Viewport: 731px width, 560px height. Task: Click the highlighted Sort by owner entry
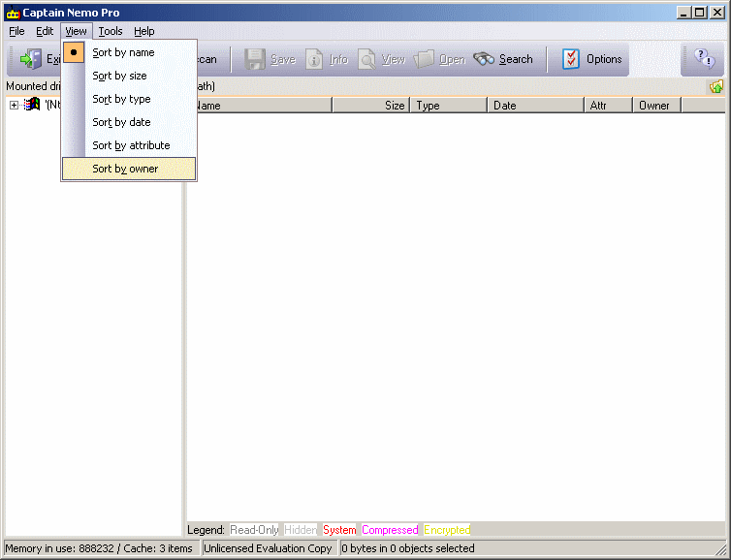pyautogui.click(x=125, y=169)
